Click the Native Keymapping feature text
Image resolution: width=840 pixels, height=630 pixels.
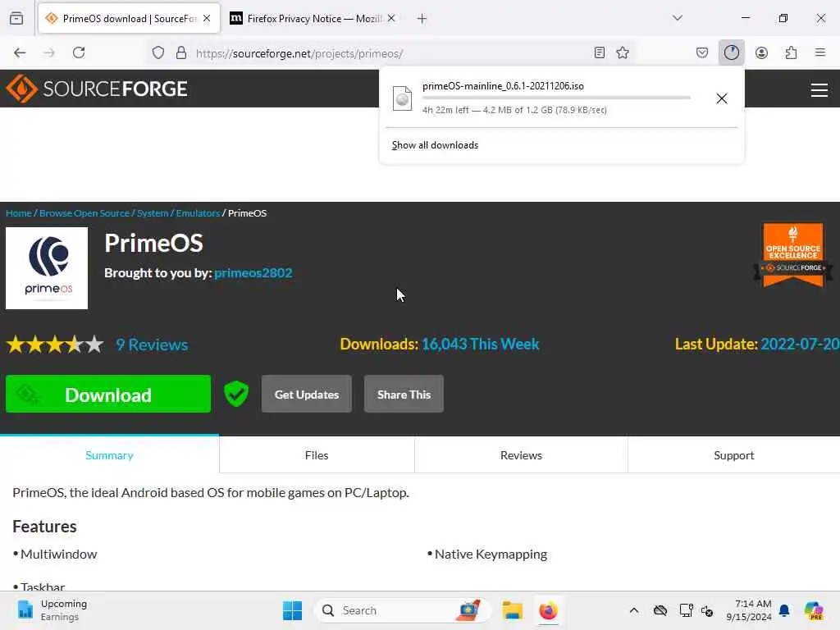(491, 554)
